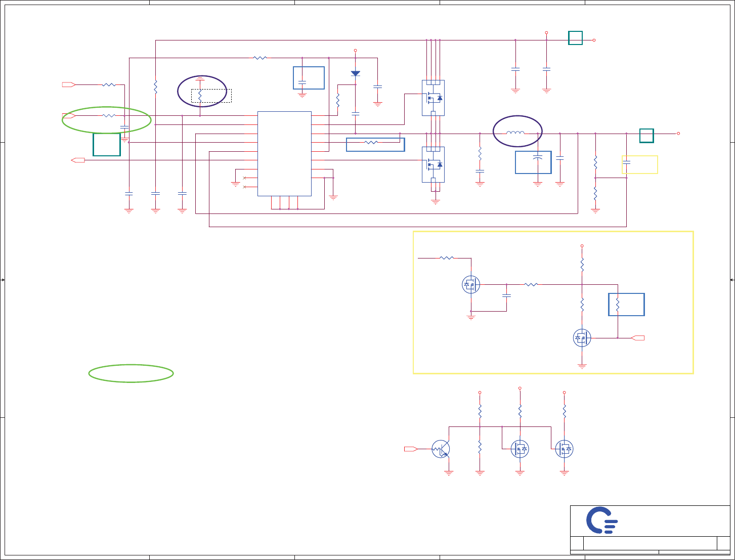Select the port at the lower MOSFET gate in yellow frame
The image size is (735, 560).
tap(638, 338)
